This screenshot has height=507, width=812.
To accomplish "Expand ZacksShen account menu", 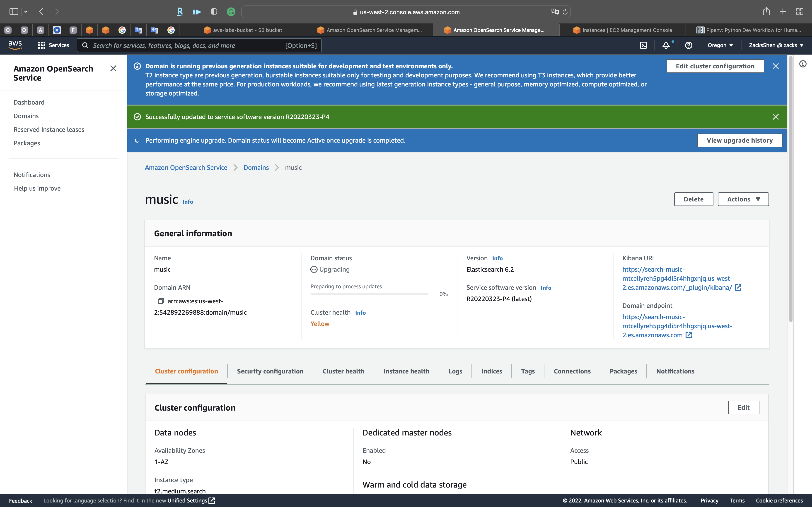I will pos(776,45).
